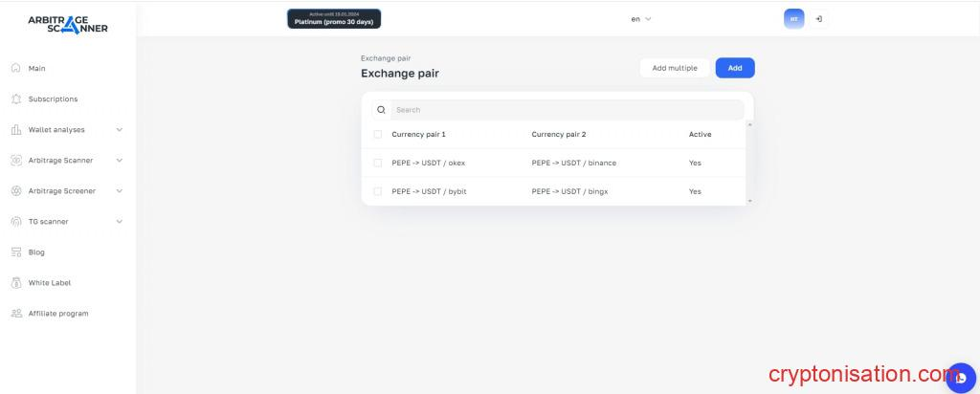Viewport: 980px width, 394px height.
Task: Toggle the select-all checkbox in table header
Action: click(378, 134)
